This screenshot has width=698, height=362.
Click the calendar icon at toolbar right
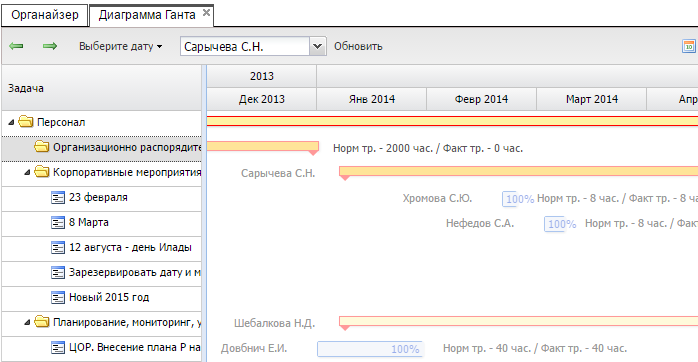(689, 46)
